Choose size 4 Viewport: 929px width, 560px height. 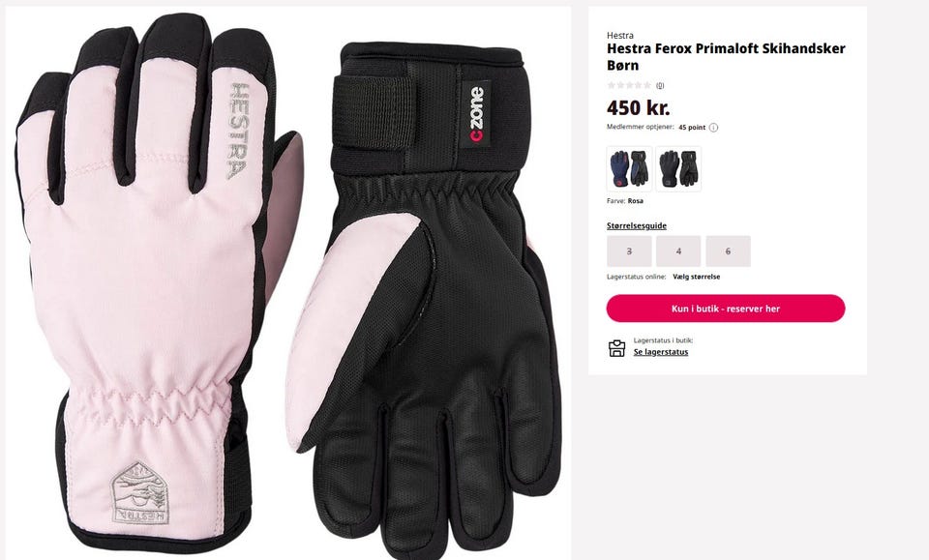tap(678, 251)
